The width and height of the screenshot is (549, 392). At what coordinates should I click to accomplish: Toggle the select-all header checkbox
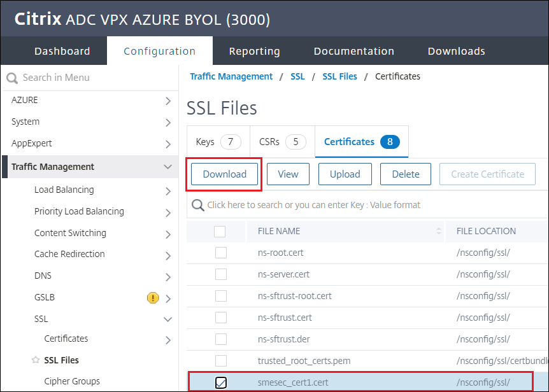coord(220,231)
